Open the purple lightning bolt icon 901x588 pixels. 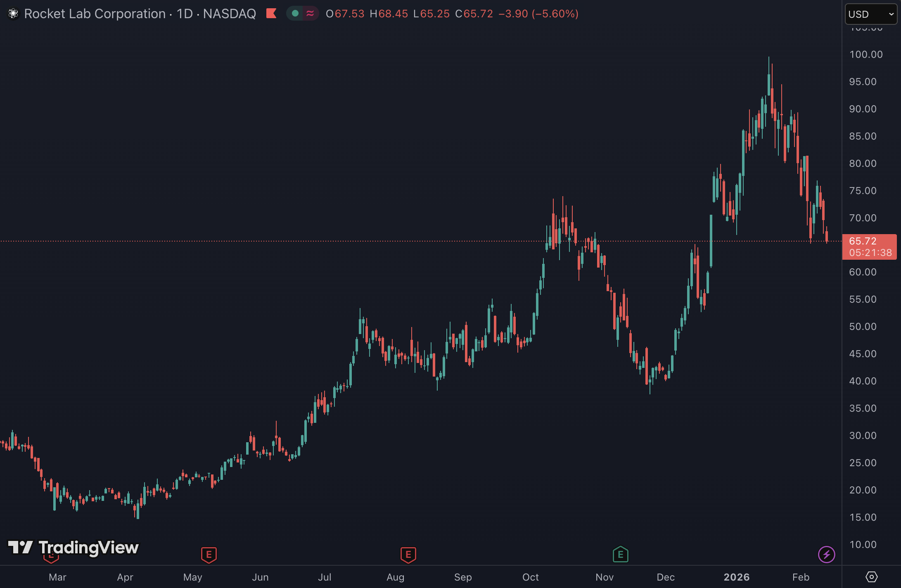(826, 554)
